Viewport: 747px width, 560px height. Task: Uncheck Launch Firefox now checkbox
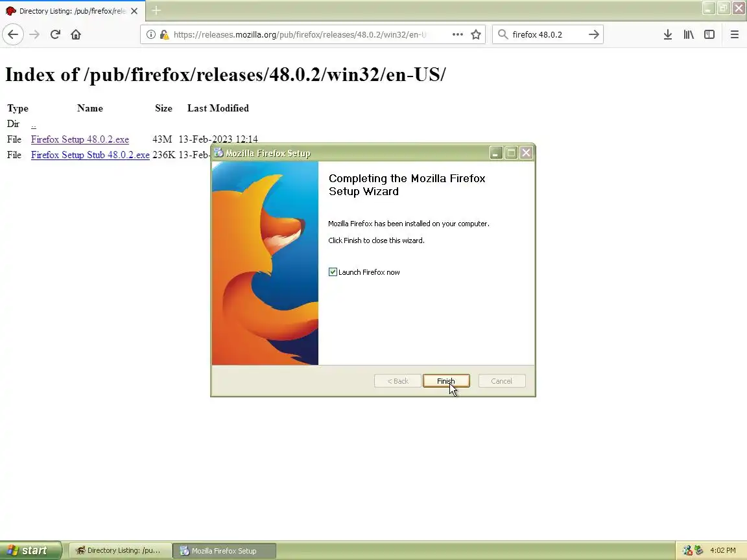333,272
